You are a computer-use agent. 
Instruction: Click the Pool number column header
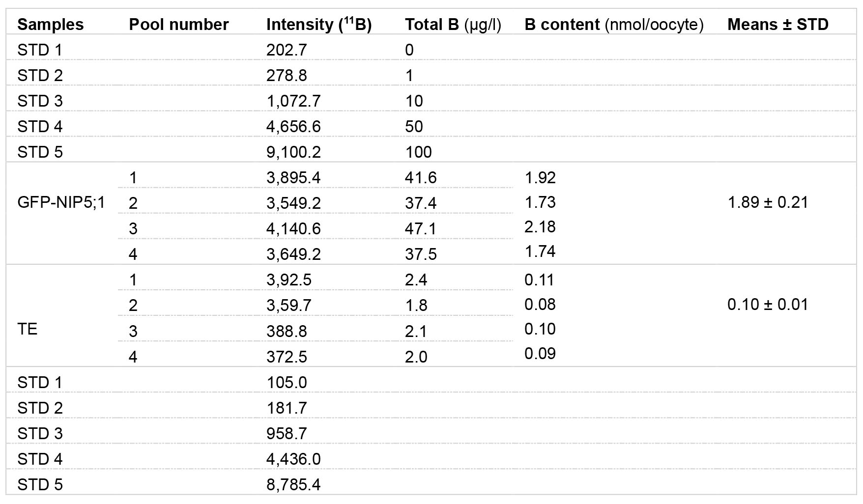coord(179,25)
